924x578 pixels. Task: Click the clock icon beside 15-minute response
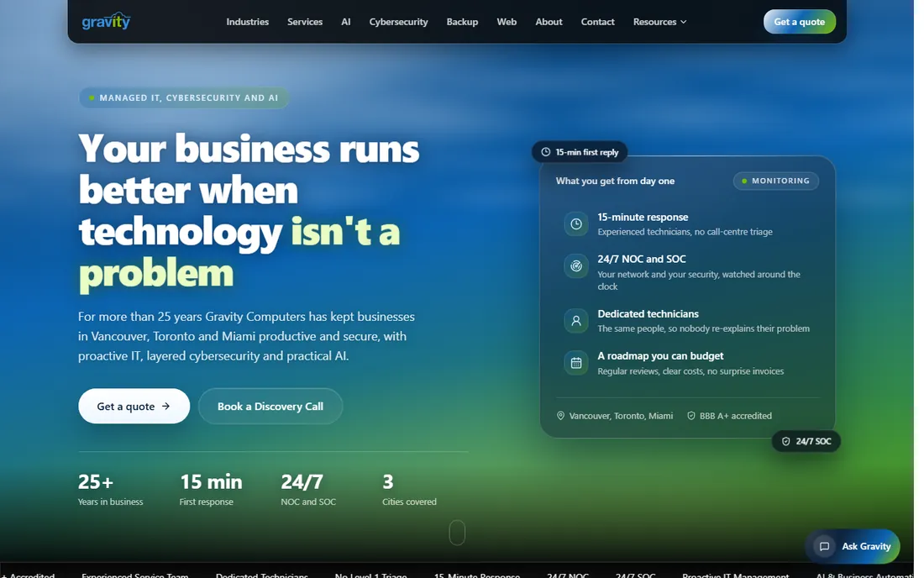point(575,224)
